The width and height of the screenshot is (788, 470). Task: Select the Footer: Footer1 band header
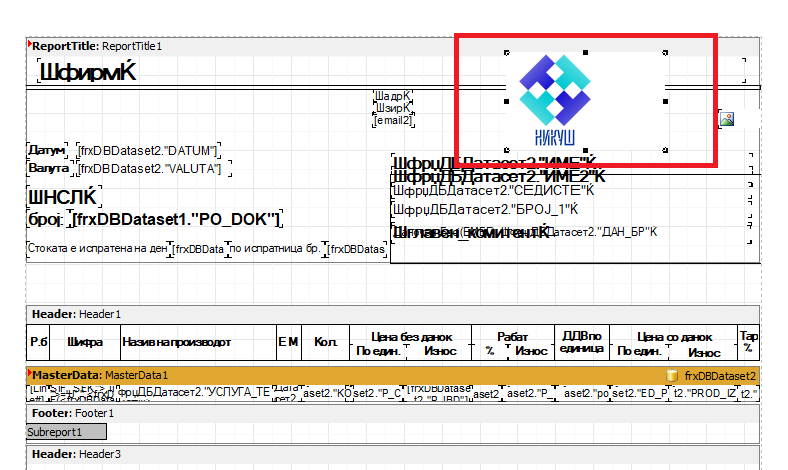(x=392, y=413)
